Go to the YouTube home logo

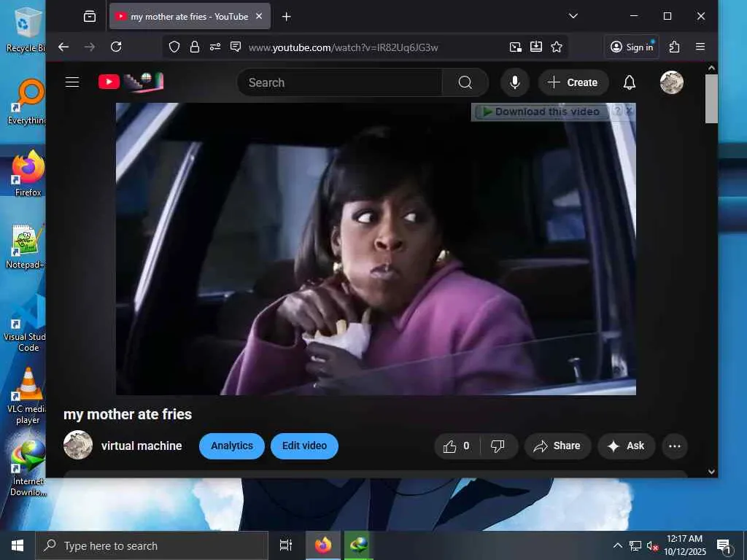pos(131,82)
